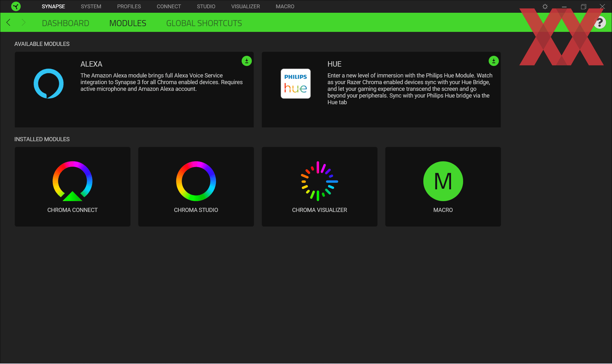The height and width of the screenshot is (364, 612).
Task: Download the Alexa module
Action: tap(247, 61)
